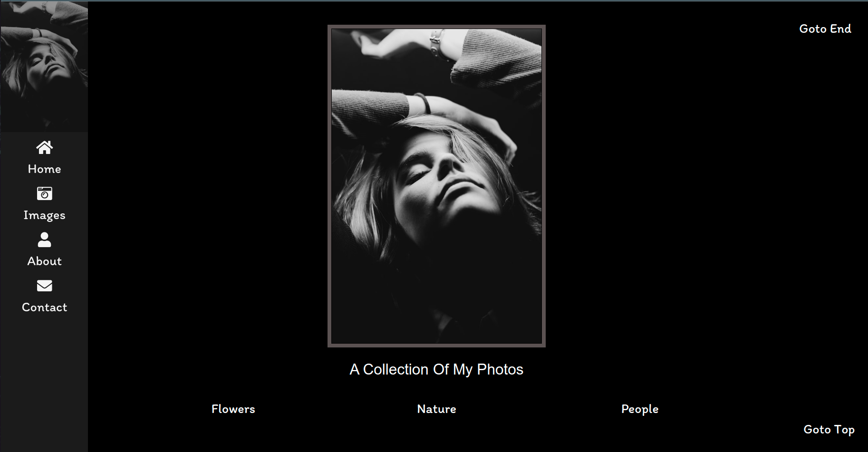This screenshot has width=868, height=452.
Task: Open the Images text label in sidebar
Action: [x=44, y=215]
